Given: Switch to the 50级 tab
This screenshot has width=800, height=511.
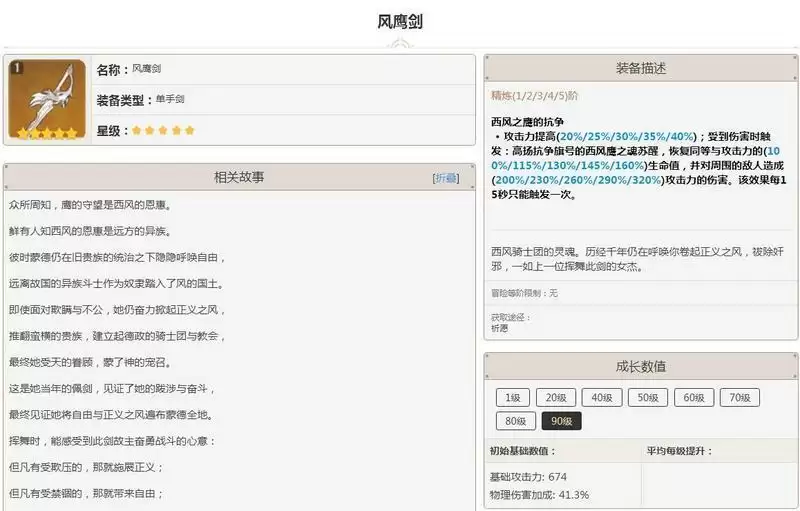Looking at the screenshot, I should coord(647,397).
